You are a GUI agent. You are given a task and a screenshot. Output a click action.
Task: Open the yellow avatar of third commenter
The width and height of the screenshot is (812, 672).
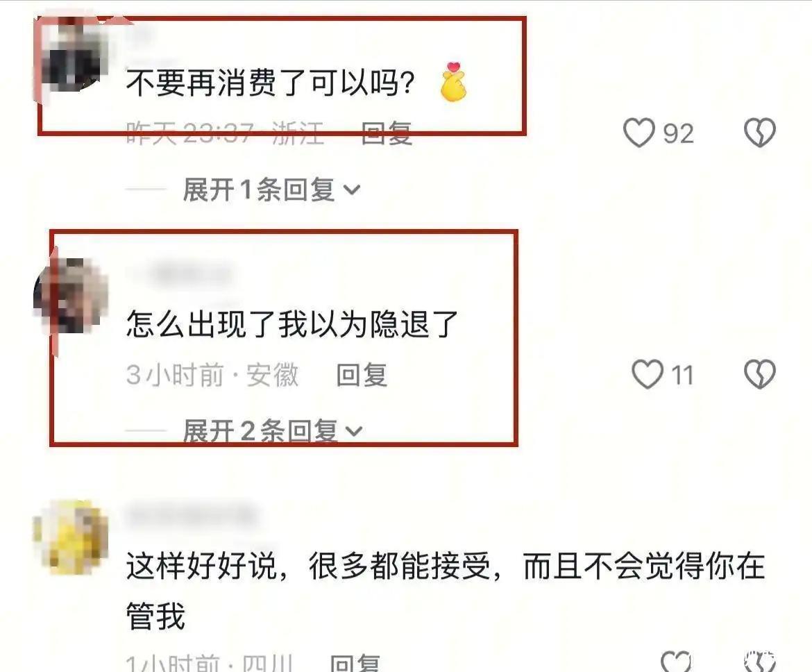coord(71,537)
